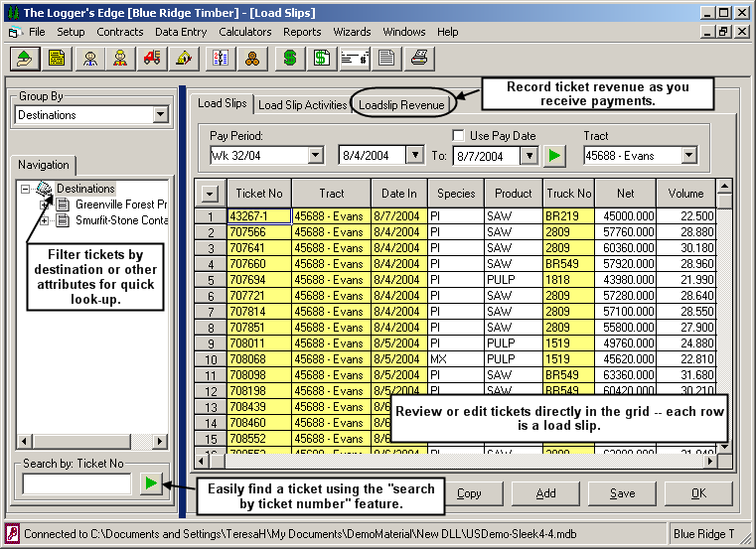Click the green dollar sign toolbar icon

point(290,59)
